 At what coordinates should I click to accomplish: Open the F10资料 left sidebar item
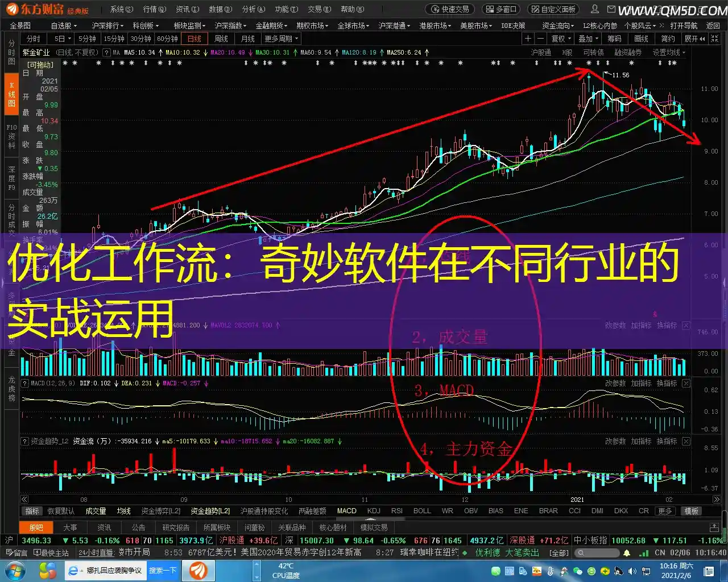(x=11, y=136)
